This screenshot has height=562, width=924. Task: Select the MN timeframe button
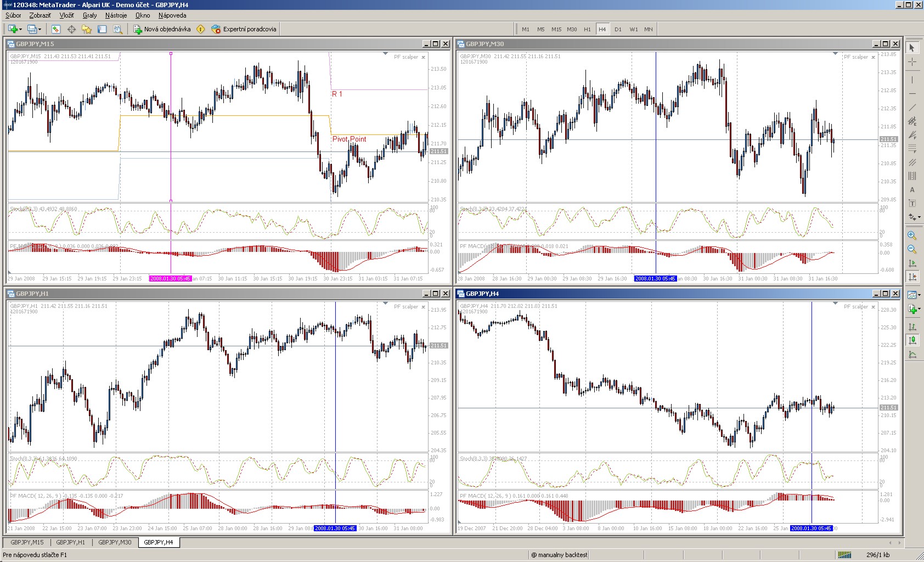pyautogui.click(x=649, y=29)
